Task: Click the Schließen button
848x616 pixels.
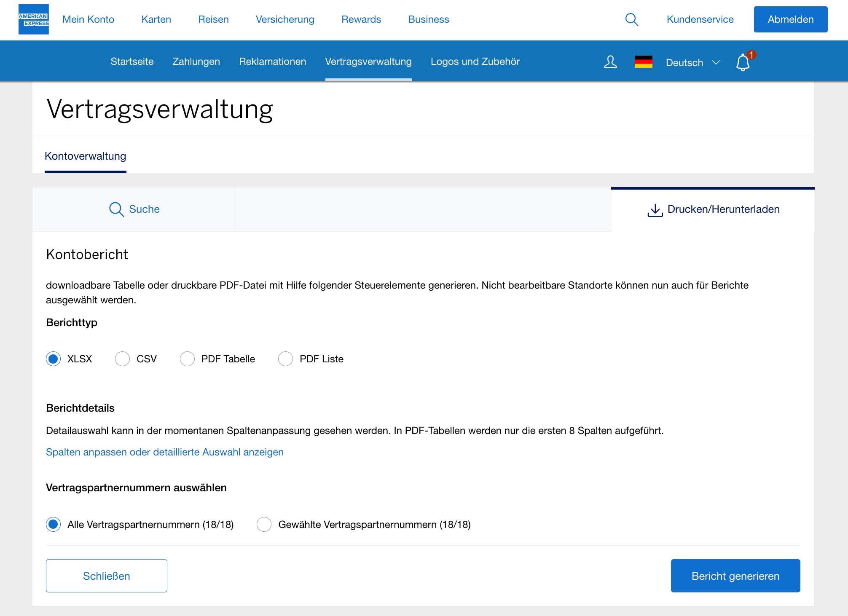Action: coord(106,576)
